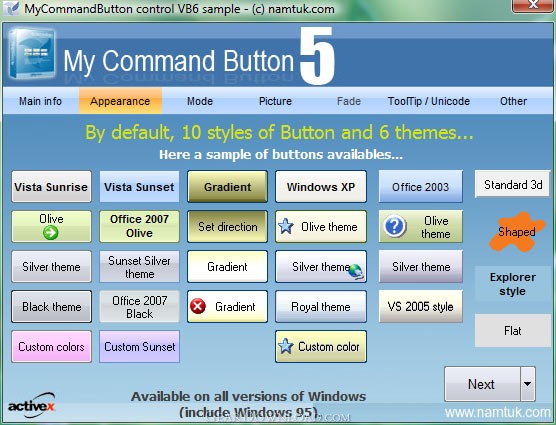Viewport: 556px width, 425px height.
Task: Click the Set direction button
Action: click(x=227, y=226)
